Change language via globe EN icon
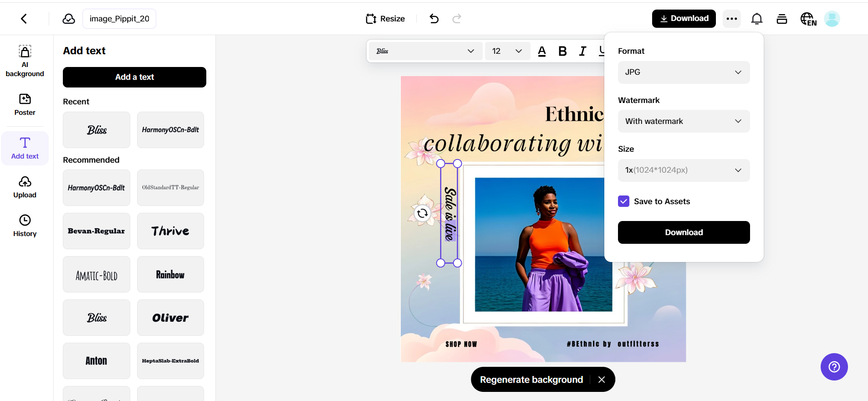Image resolution: width=868 pixels, height=401 pixels. (808, 19)
